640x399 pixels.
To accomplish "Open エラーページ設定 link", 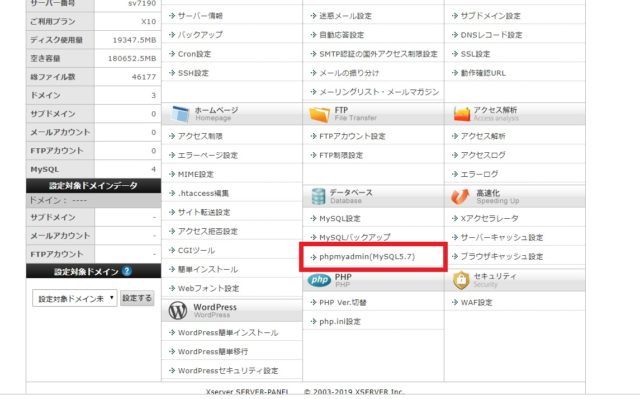I will pyautogui.click(x=208, y=155).
